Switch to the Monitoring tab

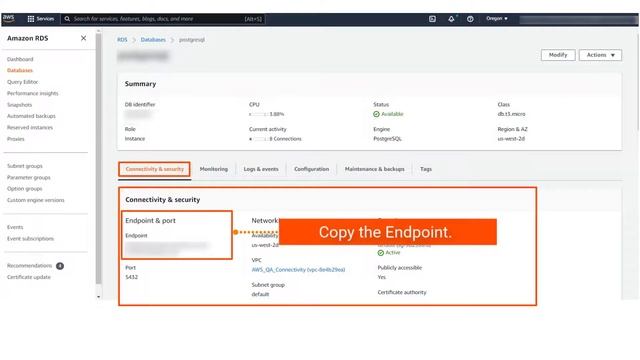(x=213, y=169)
